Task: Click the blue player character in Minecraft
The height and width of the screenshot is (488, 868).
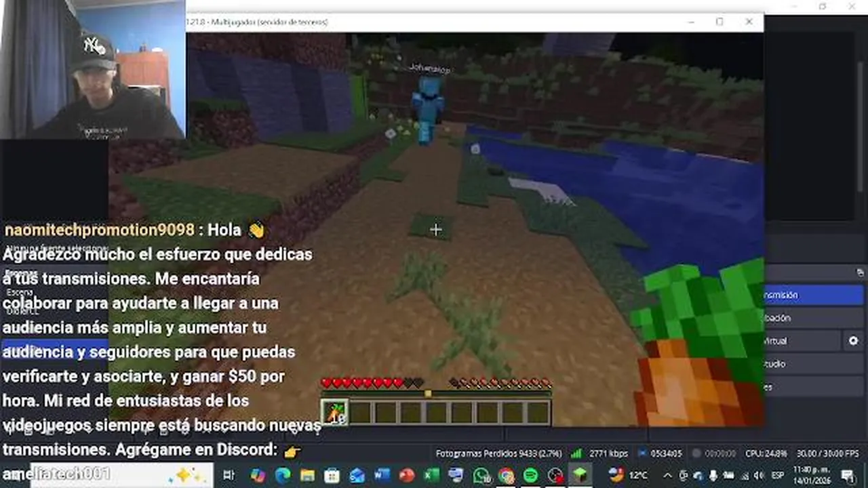Action: pyautogui.click(x=428, y=108)
